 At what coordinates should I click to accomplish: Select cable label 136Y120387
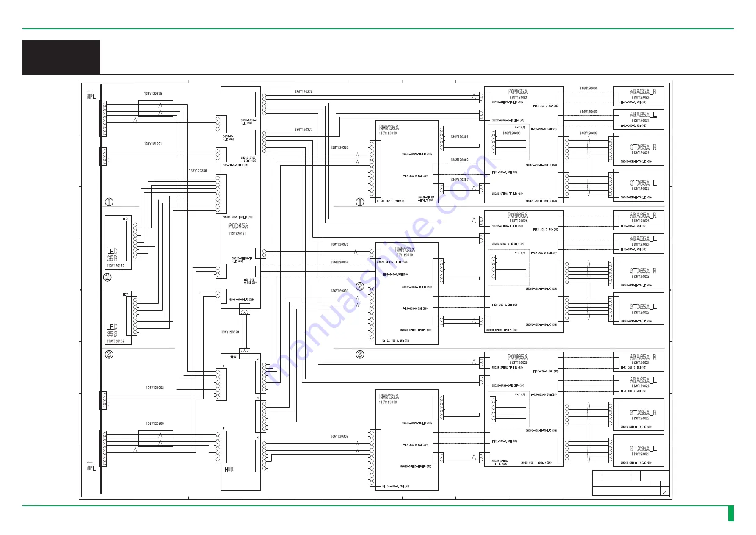coord(459,180)
